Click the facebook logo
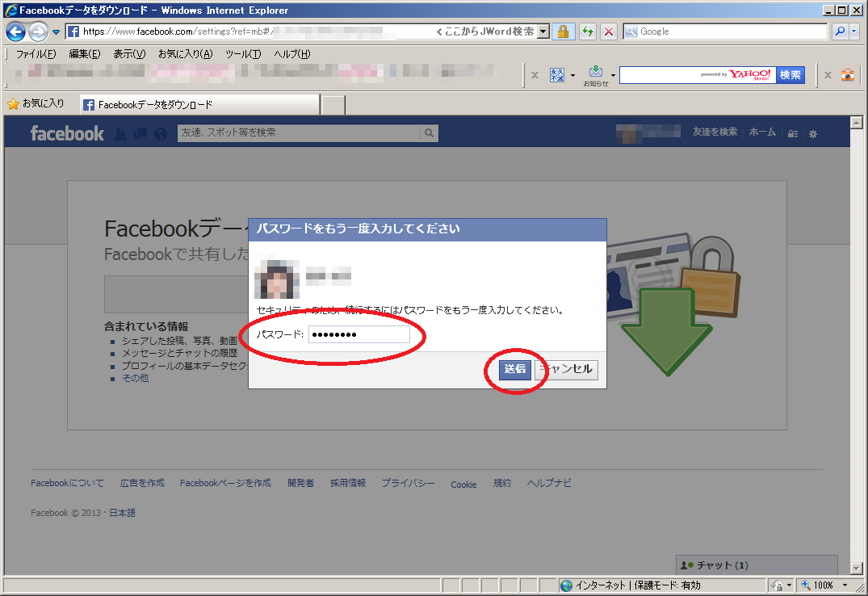 coord(67,133)
